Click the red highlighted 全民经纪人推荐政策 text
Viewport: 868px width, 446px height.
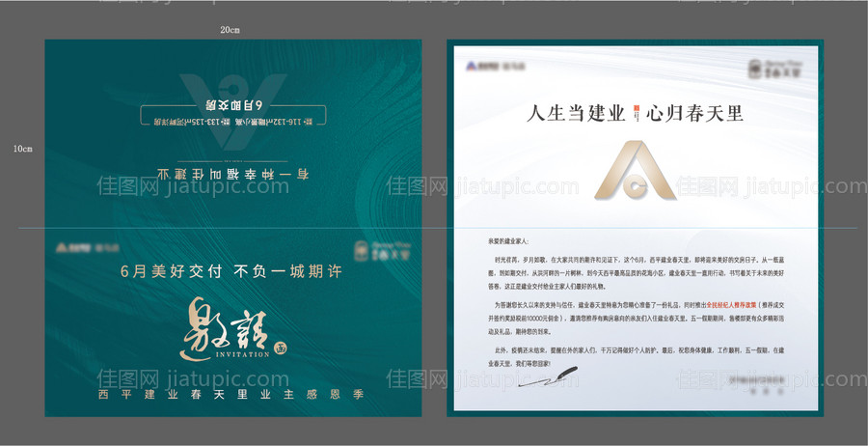725,303
